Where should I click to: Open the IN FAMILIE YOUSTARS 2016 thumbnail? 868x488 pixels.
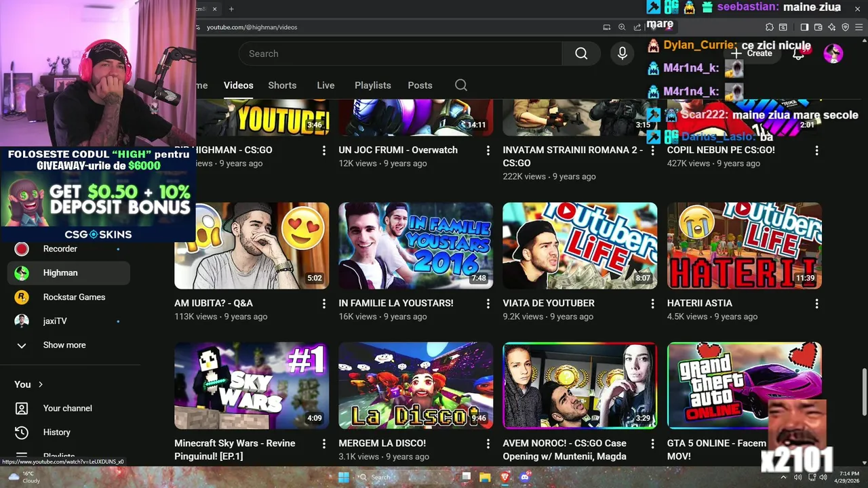pos(416,246)
